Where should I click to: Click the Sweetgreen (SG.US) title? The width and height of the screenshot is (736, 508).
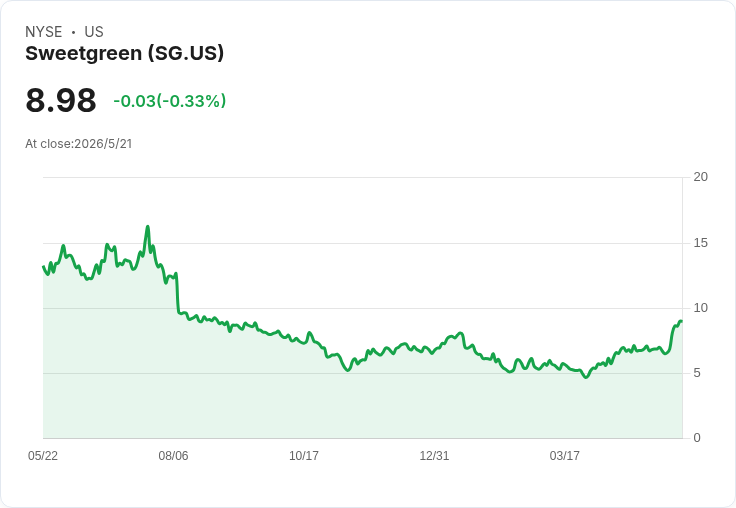(124, 54)
